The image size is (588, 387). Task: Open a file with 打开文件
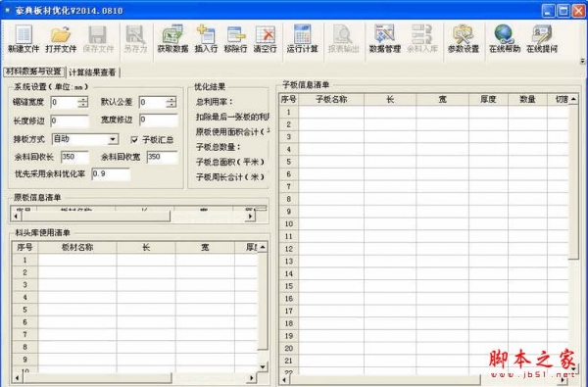click(x=61, y=38)
